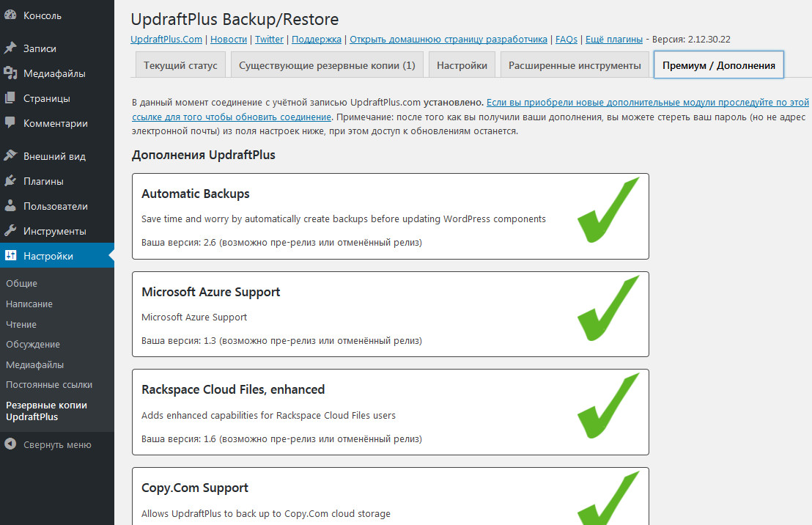Go to Общие settings submenu
This screenshot has width=812, height=525.
click(x=21, y=283)
